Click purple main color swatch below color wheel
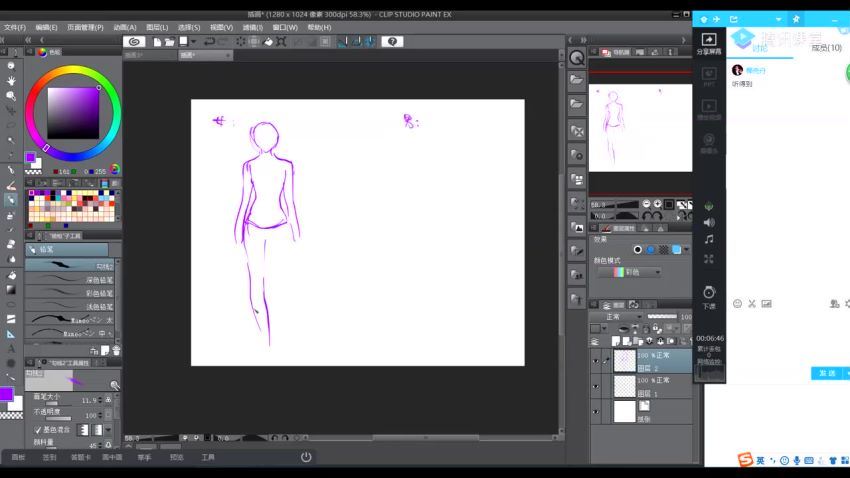 (x=30, y=157)
